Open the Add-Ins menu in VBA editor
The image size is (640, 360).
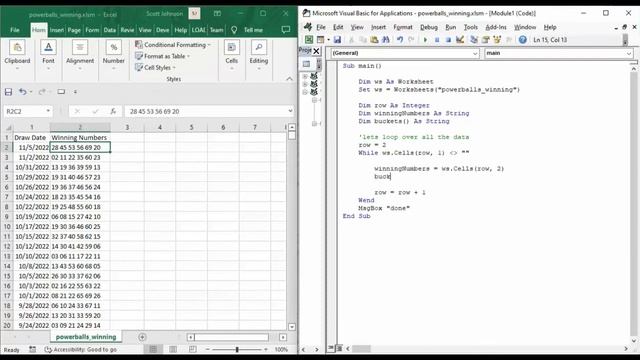(496, 27)
